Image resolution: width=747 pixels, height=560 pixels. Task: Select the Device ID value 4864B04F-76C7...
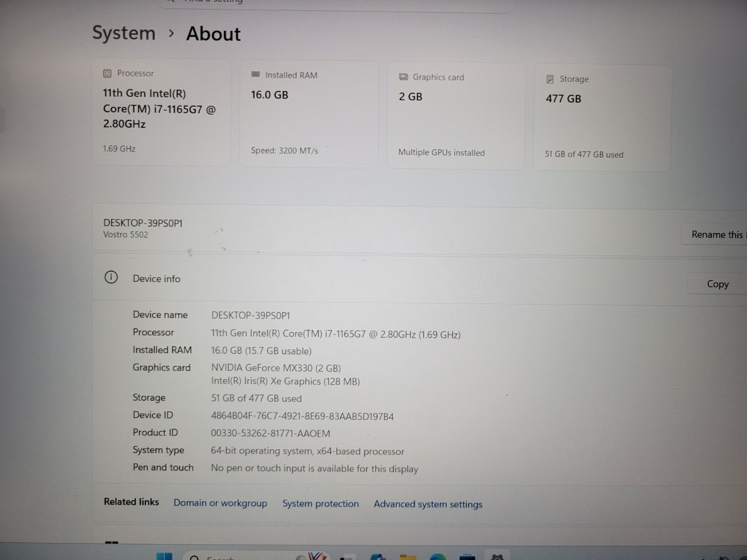pos(302,416)
